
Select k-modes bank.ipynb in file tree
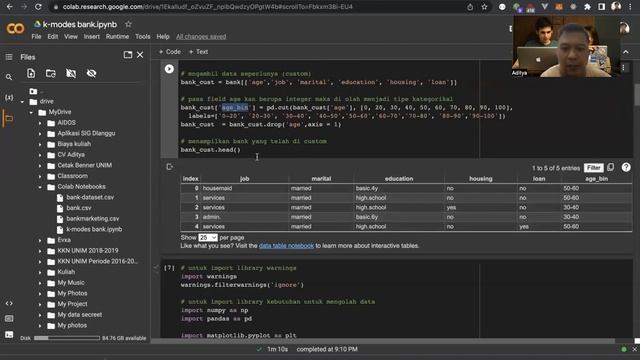click(x=94, y=229)
